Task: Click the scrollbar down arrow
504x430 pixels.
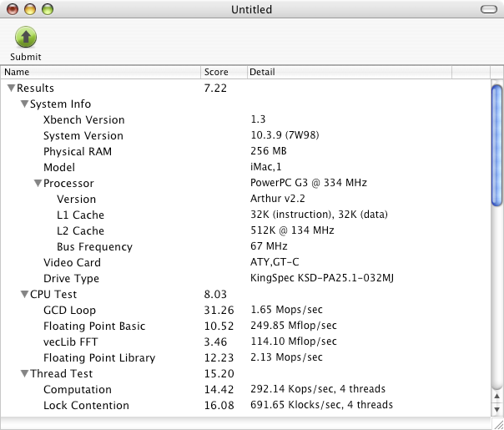Action: click(x=497, y=410)
